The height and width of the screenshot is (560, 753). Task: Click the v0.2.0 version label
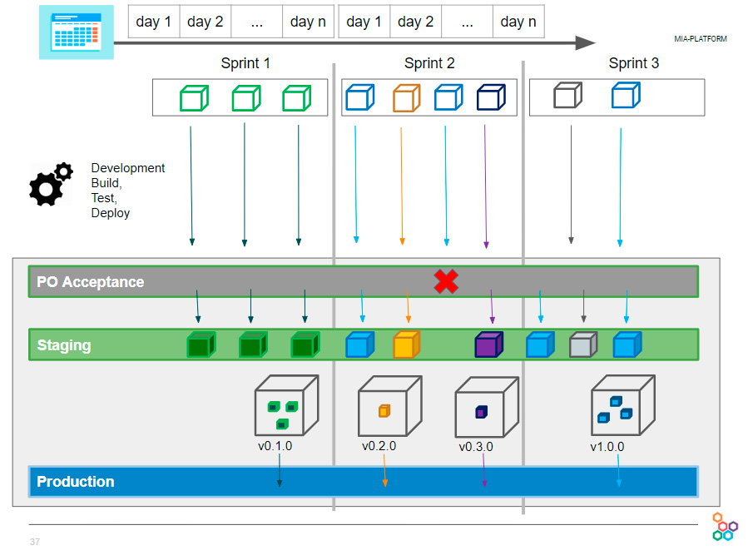379,446
